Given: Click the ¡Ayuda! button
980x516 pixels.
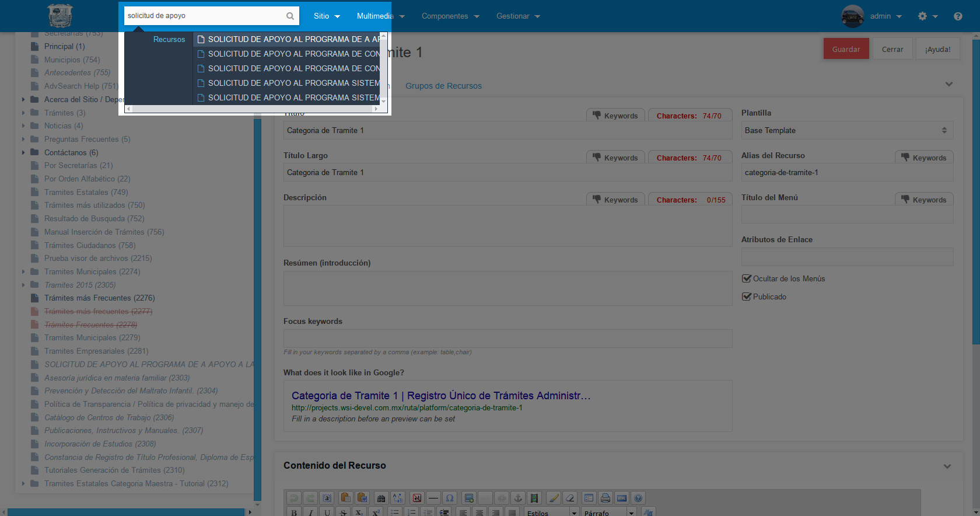Looking at the screenshot, I should click(x=937, y=49).
